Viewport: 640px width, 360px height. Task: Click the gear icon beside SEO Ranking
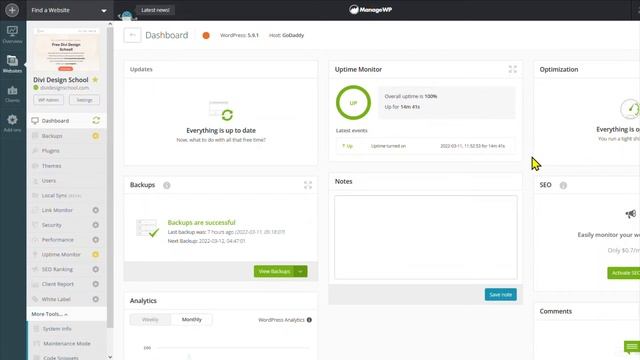tap(96, 269)
